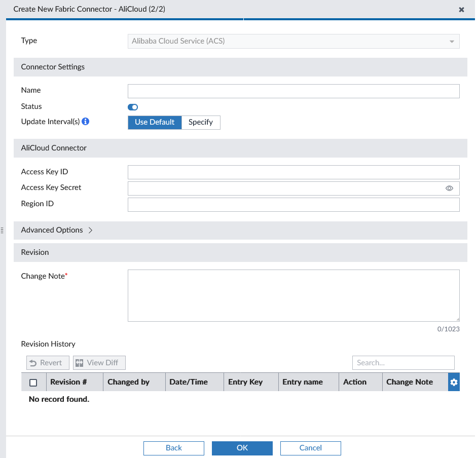Click the textarea resize grip below Change Note
This screenshot has width=476, height=458.
(458, 319)
